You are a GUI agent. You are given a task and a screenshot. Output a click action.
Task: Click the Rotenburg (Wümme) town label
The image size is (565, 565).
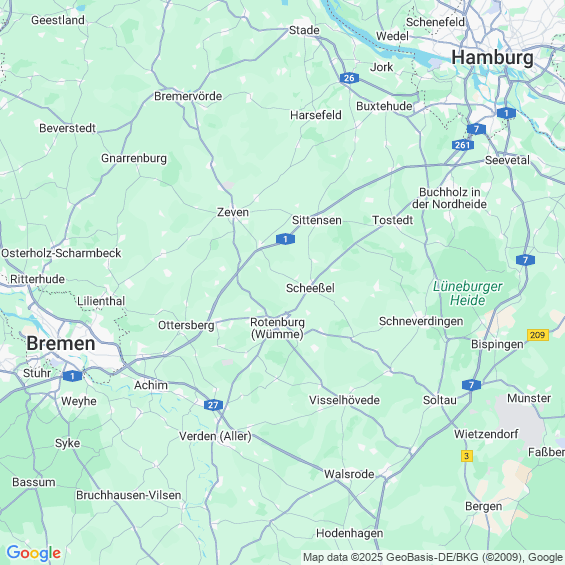click(x=277, y=328)
